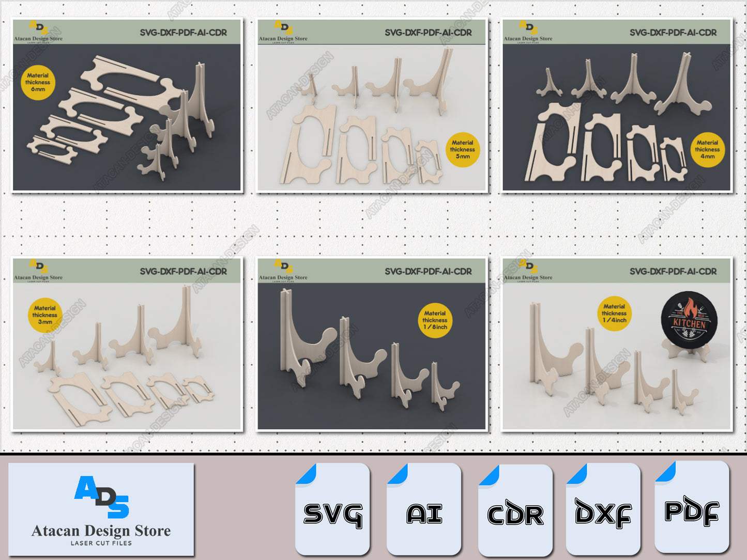Click the "LASER CUT FILES" text under the logo
Viewport: 747px width, 560px height.
click(x=101, y=543)
